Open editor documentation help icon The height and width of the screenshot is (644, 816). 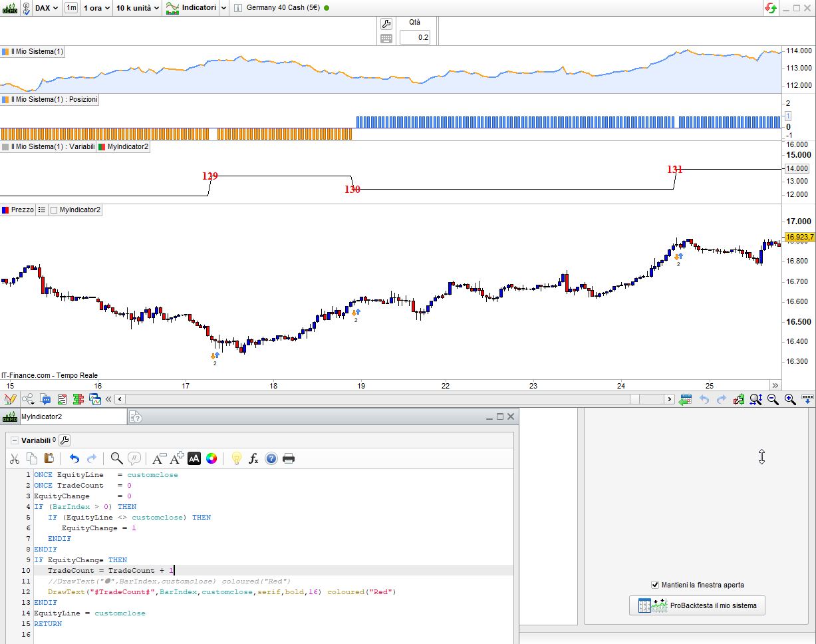click(135, 417)
